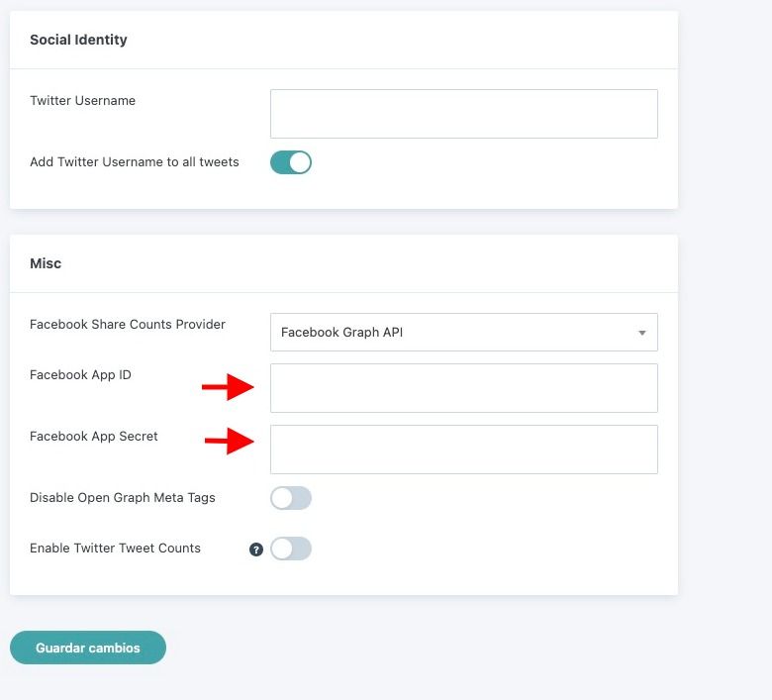This screenshot has height=700, width=772.
Task: Click the red arrow pointing at Facebook App ID
Action: (228, 387)
